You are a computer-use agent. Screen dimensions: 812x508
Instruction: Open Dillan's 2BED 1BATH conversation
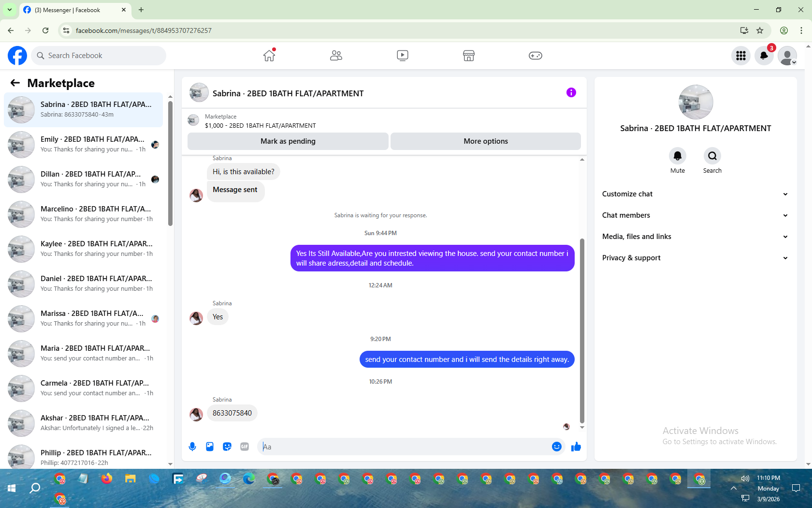click(83, 179)
